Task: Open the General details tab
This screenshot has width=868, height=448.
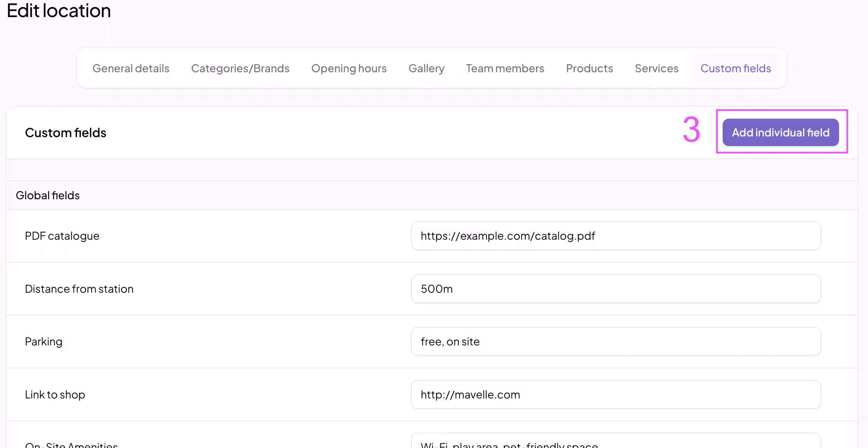Action: point(131,68)
